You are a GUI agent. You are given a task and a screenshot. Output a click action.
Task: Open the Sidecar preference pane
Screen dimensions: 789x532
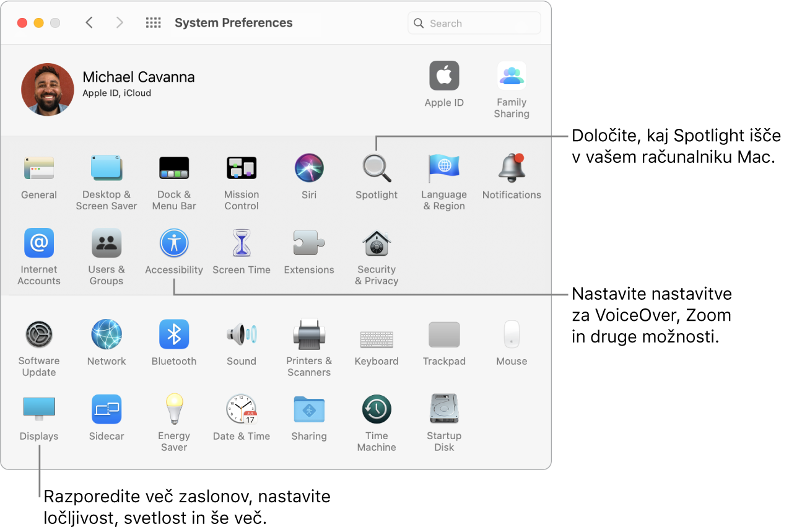coord(107,409)
